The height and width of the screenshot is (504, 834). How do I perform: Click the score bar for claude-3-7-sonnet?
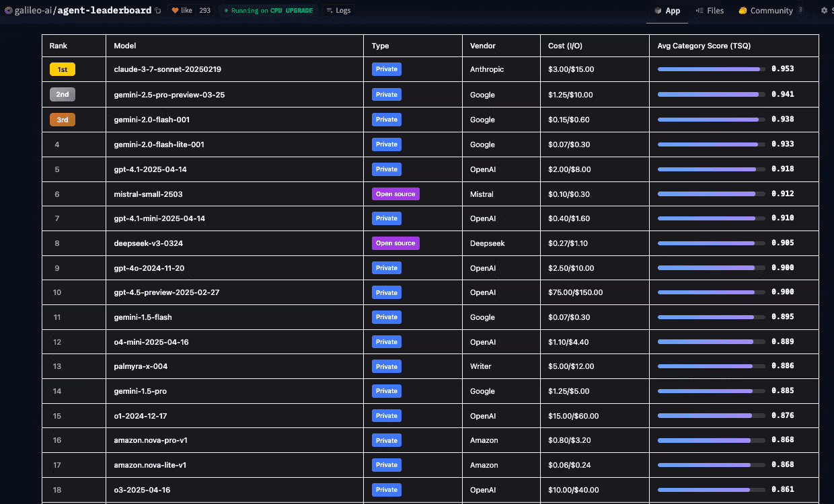[711, 69]
